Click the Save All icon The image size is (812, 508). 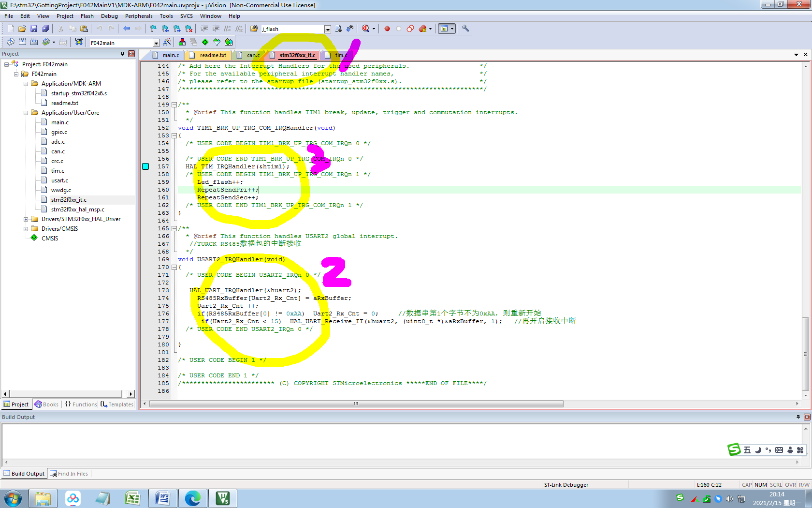45,29
